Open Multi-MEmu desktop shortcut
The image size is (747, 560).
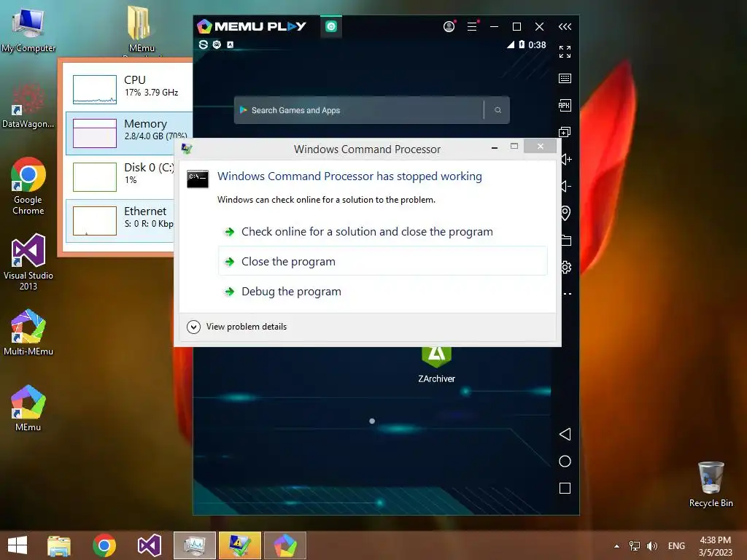tap(28, 332)
